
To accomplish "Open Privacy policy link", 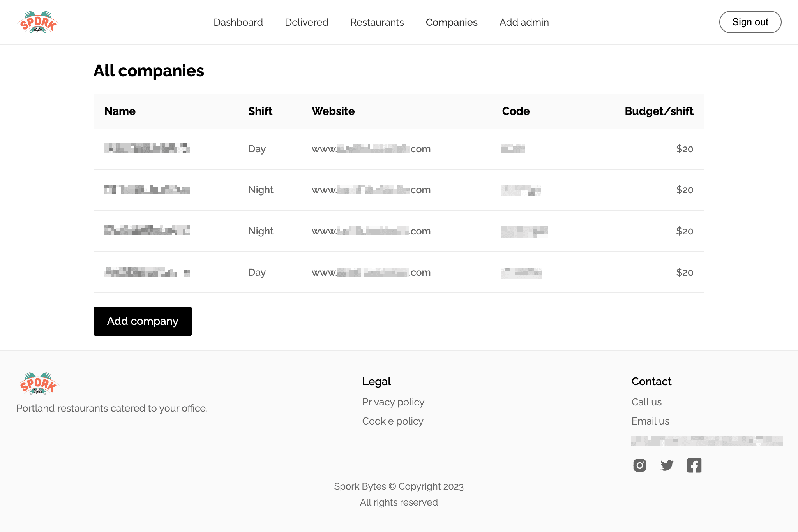I will point(394,402).
